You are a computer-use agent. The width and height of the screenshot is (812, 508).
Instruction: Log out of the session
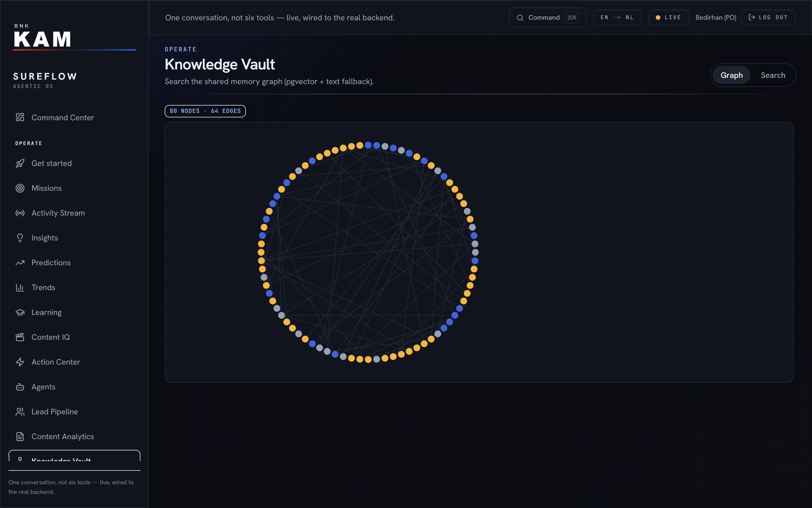tap(768, 17)
